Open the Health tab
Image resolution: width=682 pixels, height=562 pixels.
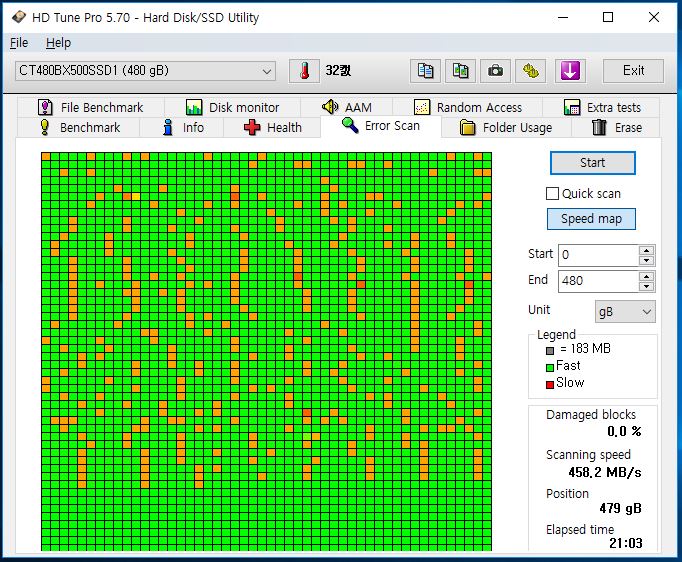pos(272,127)
